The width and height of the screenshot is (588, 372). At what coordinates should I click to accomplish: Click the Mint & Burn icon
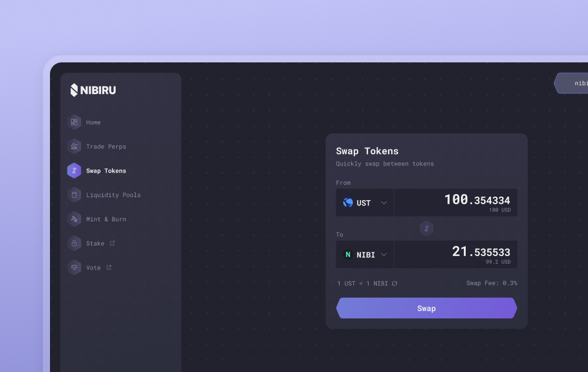(74, 219)
